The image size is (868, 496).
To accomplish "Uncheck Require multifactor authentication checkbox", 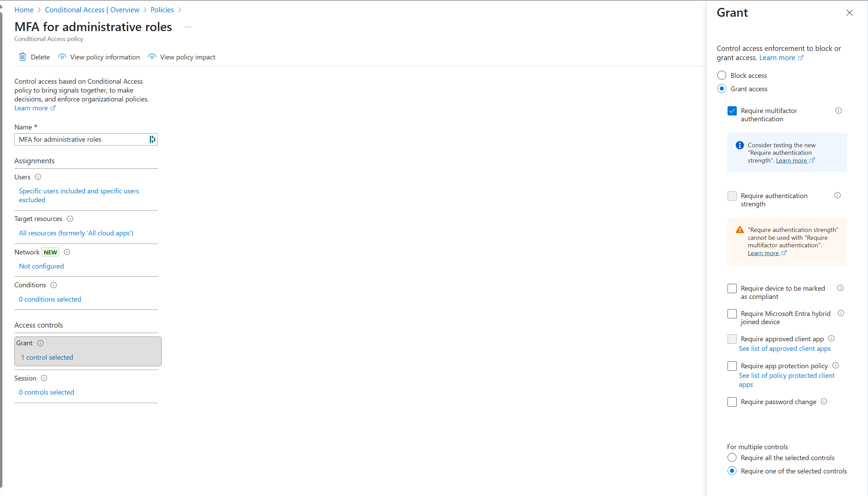I will click(x=732, y=111).
